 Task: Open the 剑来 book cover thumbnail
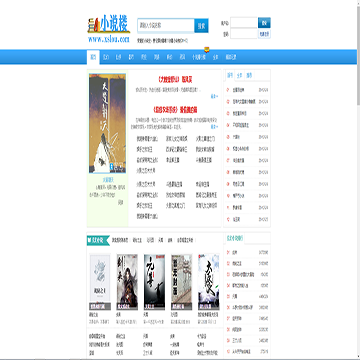(x=127, y=282)
